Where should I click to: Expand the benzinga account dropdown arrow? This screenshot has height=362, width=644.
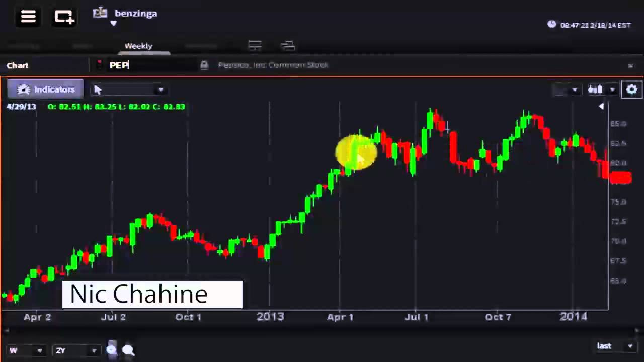click(x=113, y=23)
